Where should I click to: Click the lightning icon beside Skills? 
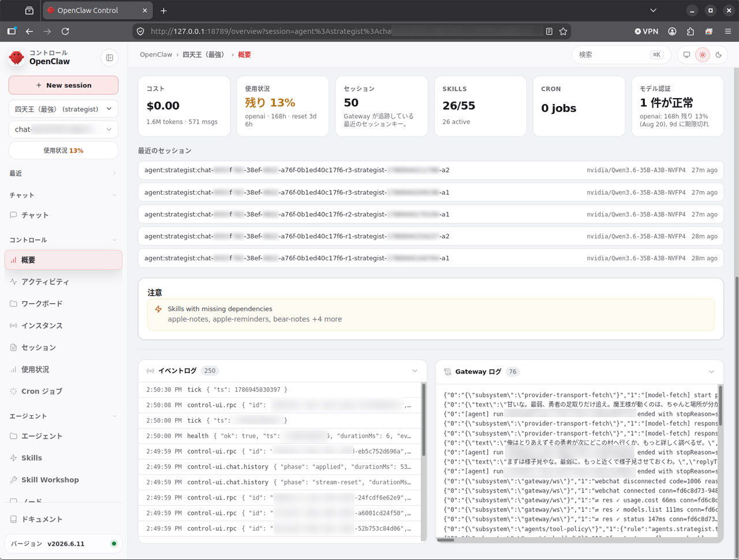pyautogui.click(x=13, y=458)
